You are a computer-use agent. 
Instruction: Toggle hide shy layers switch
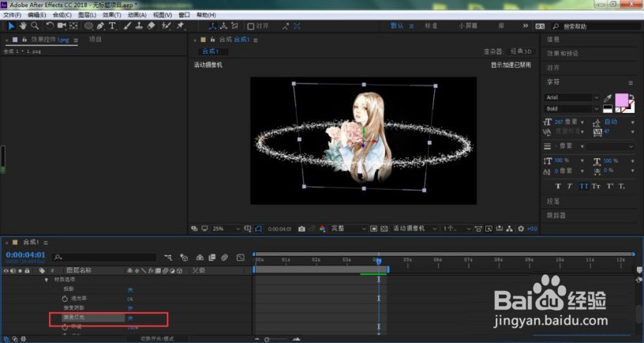click(200, 258)
